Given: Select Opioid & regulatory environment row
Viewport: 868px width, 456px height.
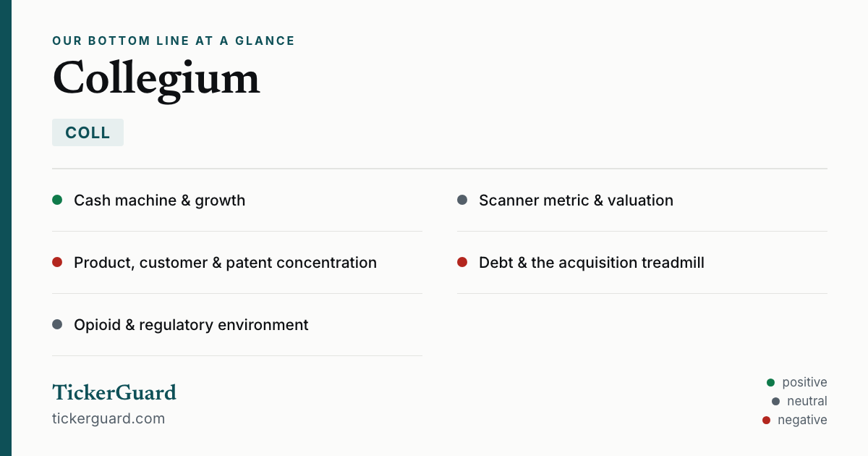Looking at the screenshot, I should 237,325.
